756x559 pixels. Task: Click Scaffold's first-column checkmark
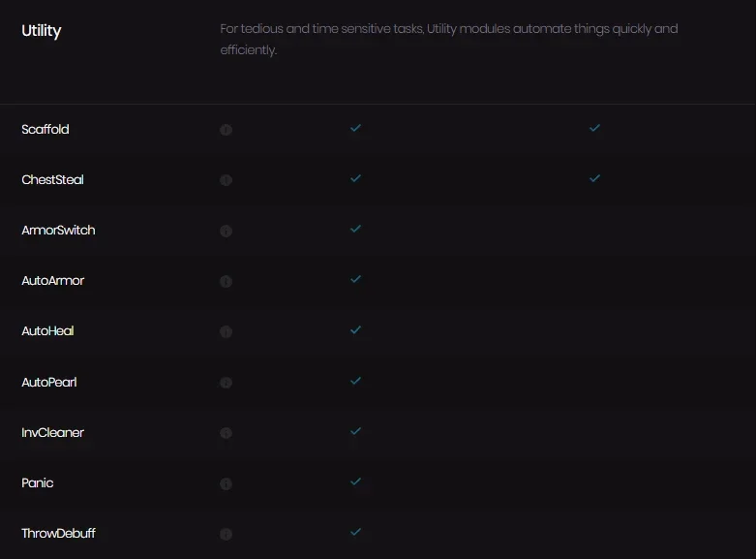coord(355,128)
